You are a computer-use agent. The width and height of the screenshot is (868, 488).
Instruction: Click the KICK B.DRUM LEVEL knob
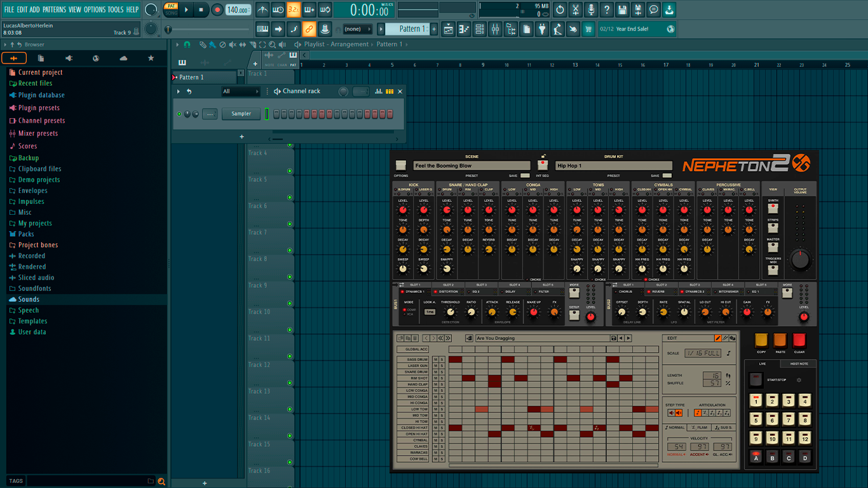(403, 209)
